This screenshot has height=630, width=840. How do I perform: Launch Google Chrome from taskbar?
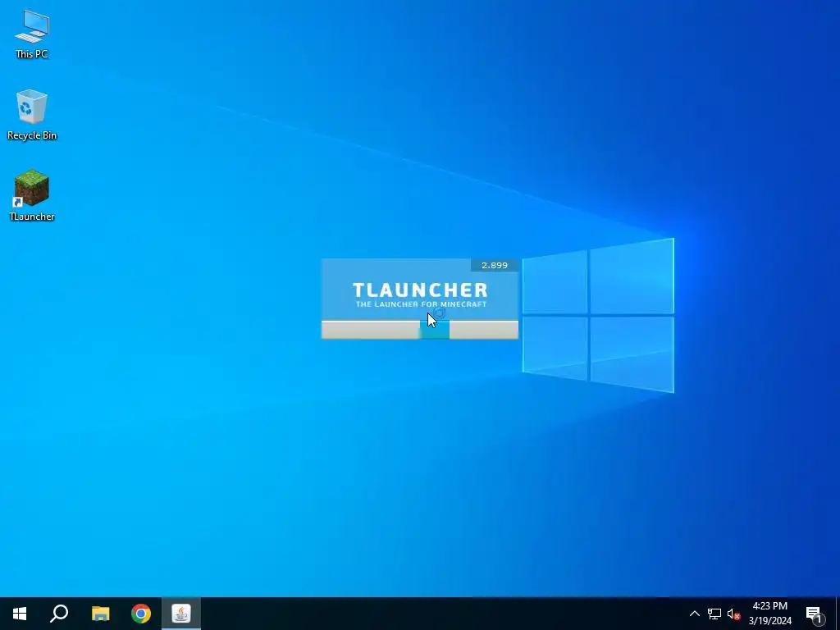point(141,614)
